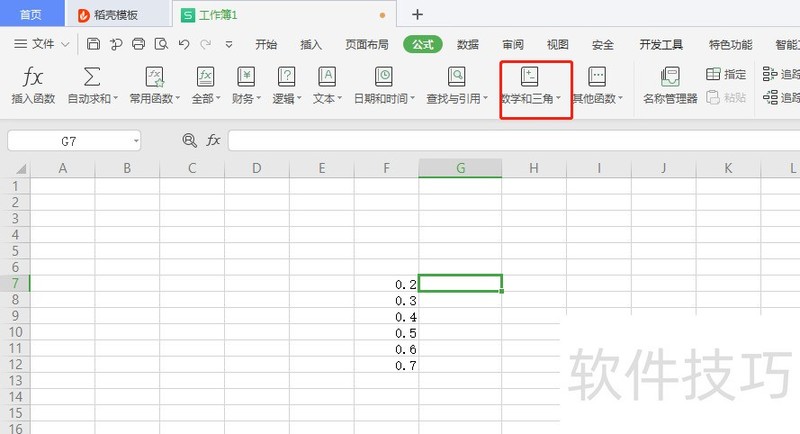Select the Formulas (公式) ribbon tab
Image resolution: width=800 pixels, height=434 pixels.
click(422, 45)
